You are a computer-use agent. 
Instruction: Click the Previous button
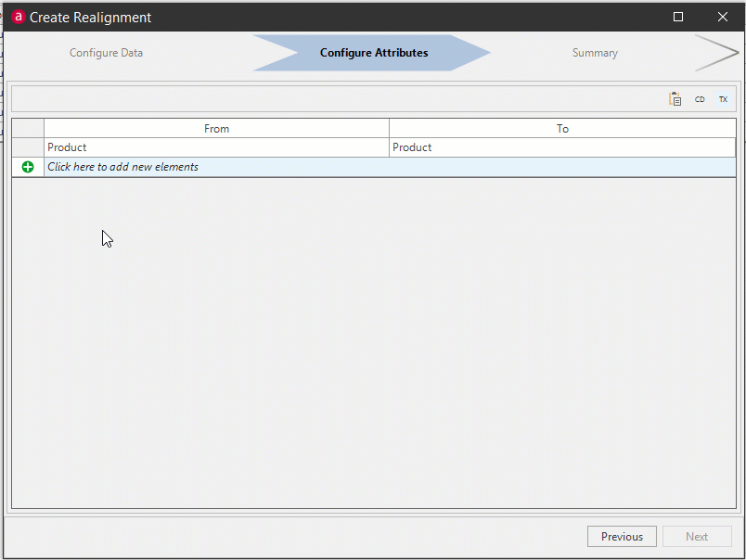[x=622, y=536]
